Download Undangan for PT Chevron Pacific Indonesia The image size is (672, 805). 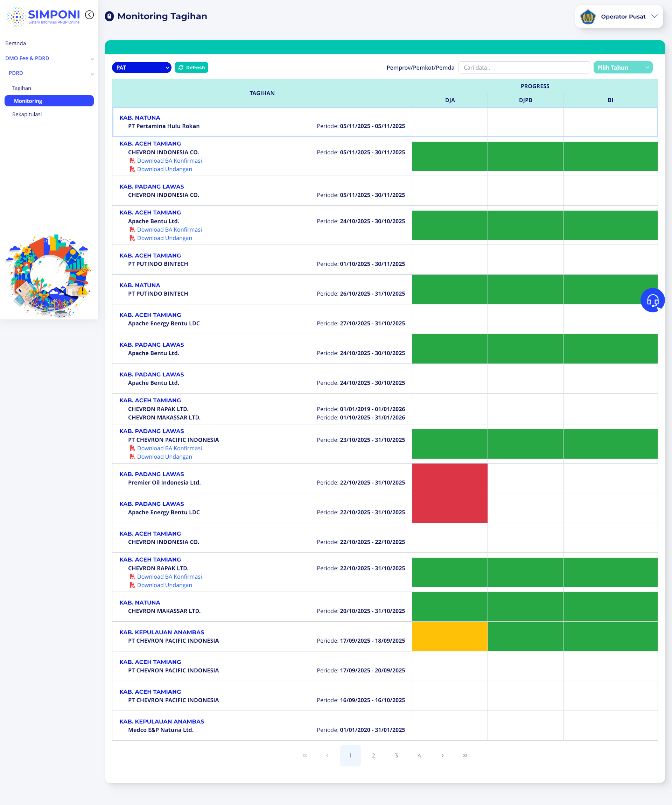[x=164, y=457]
